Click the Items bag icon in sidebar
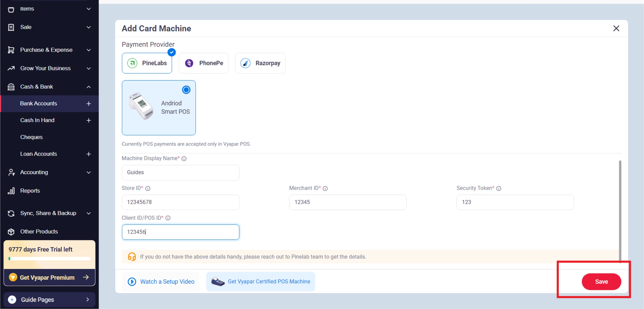Screen dimensions: 644x309 coord(11,9)
